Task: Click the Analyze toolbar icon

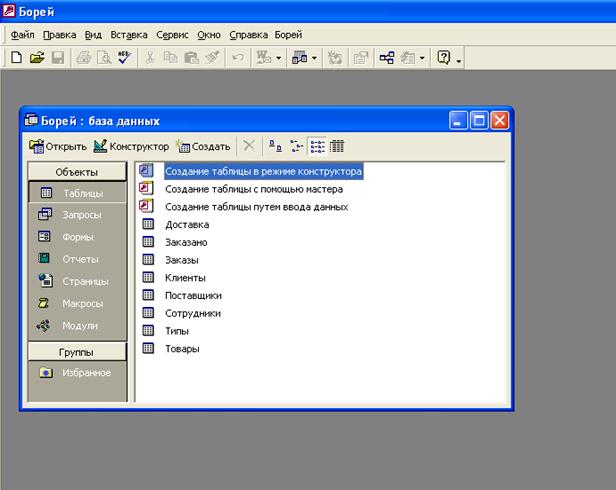Action: (300, 58)
